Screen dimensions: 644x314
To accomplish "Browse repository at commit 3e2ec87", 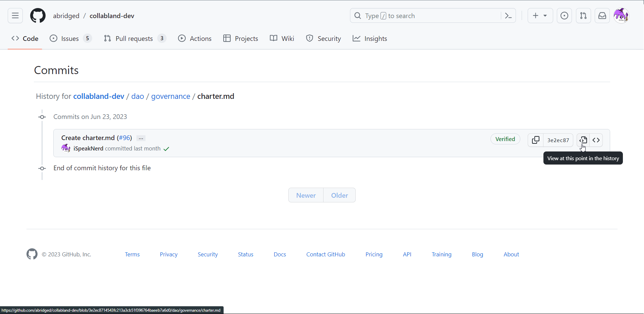I will coord(596,140).
